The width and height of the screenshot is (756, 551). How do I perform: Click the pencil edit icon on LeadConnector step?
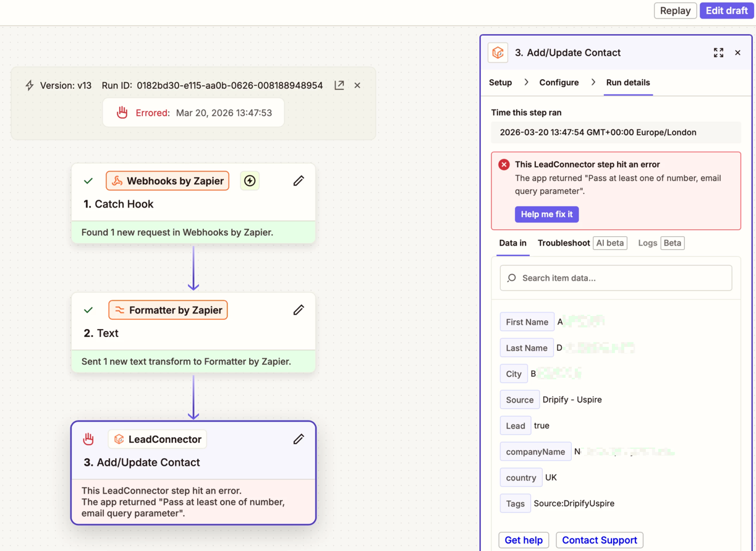[299, 439]
